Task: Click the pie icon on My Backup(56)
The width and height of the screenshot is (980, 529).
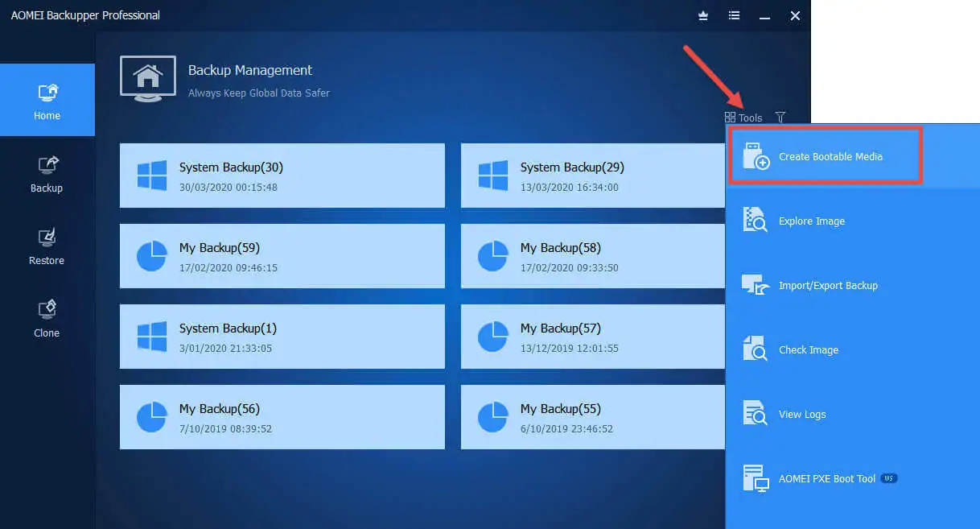Action: coord(151,417)
